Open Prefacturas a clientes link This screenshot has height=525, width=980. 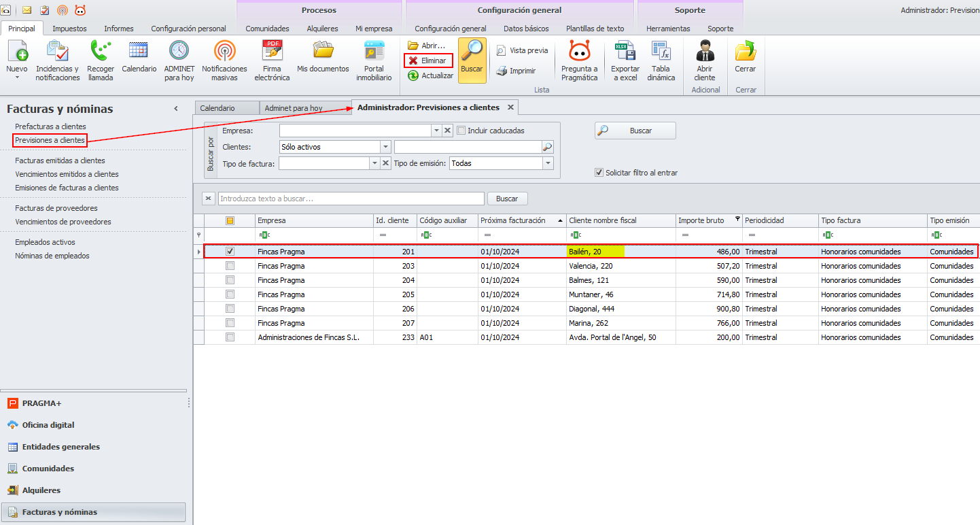tap(51, 126)
